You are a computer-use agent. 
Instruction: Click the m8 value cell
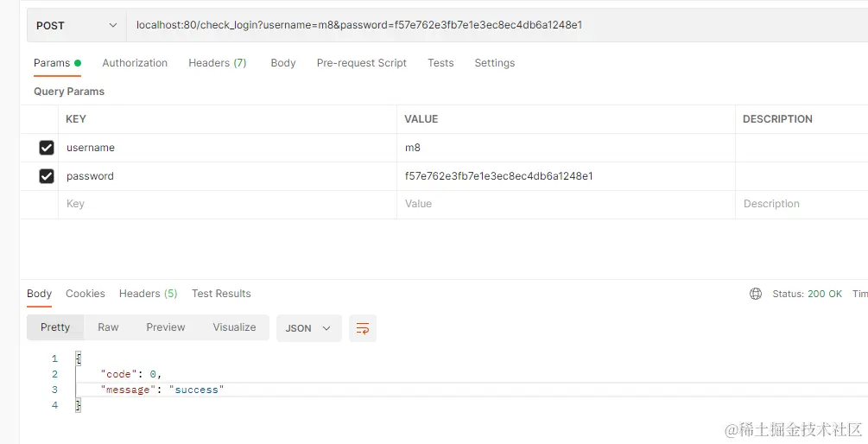[x=566, y=148]
